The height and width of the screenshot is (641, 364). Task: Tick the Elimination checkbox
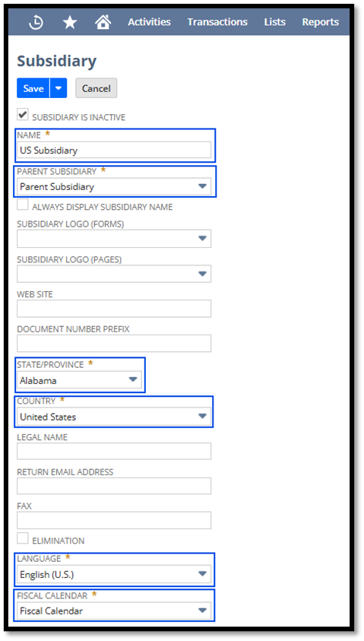[x=23, y=538]
